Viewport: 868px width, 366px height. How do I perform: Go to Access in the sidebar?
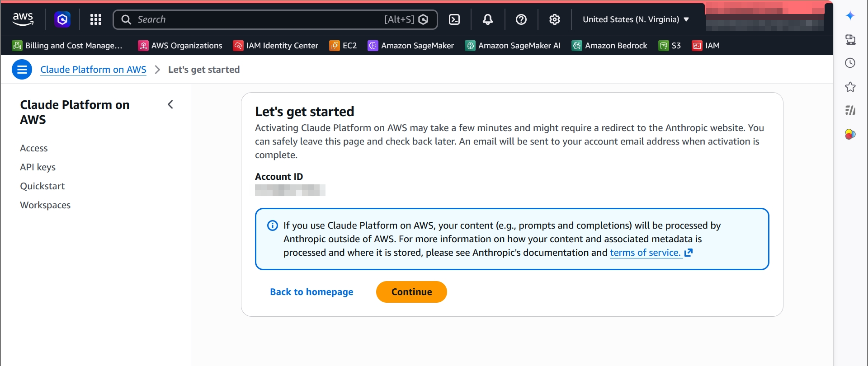[34, 148]
